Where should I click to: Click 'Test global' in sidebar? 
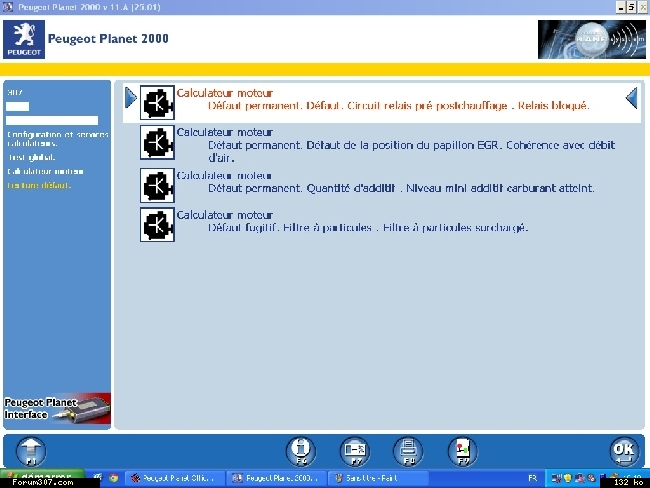click(32, 158)
